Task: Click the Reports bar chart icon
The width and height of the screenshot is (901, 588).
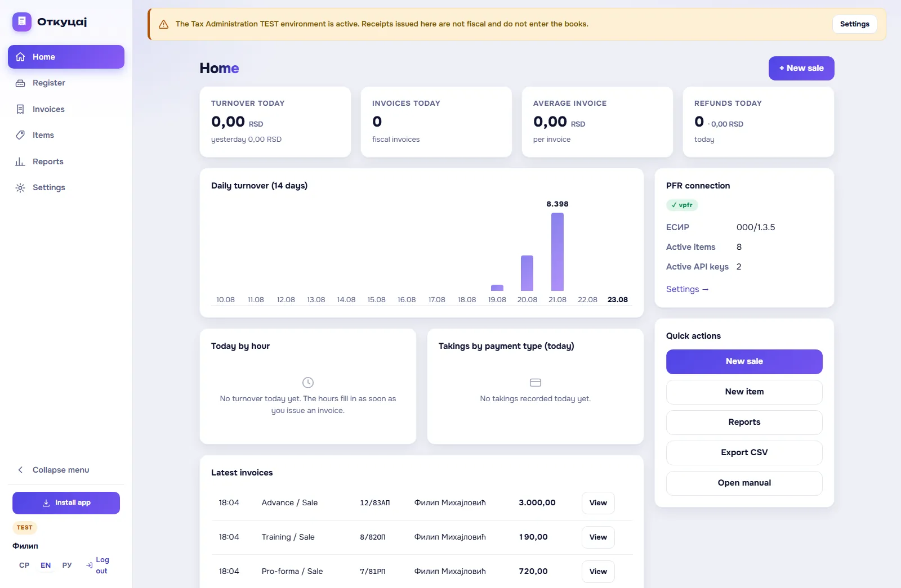Action: (20, 161)
